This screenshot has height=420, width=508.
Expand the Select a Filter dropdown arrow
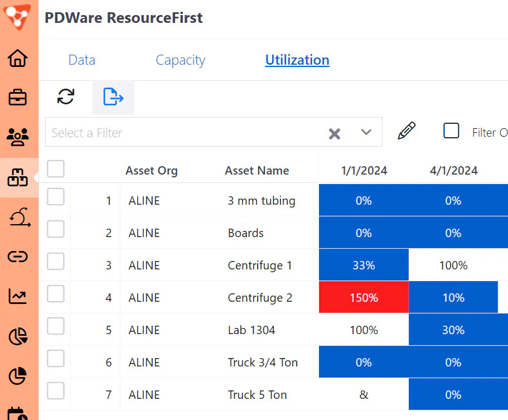(x=366, y=132)
